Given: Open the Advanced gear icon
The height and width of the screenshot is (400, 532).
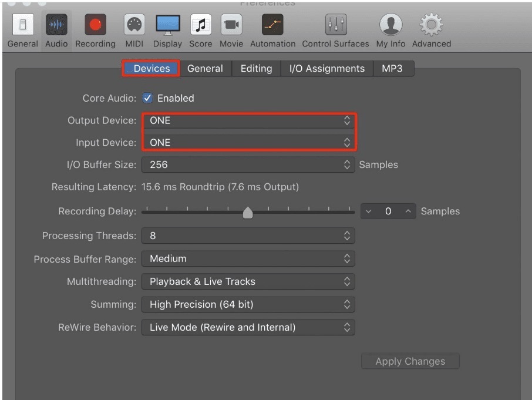Looking at the screenshot, I should (x=431, y=25).
